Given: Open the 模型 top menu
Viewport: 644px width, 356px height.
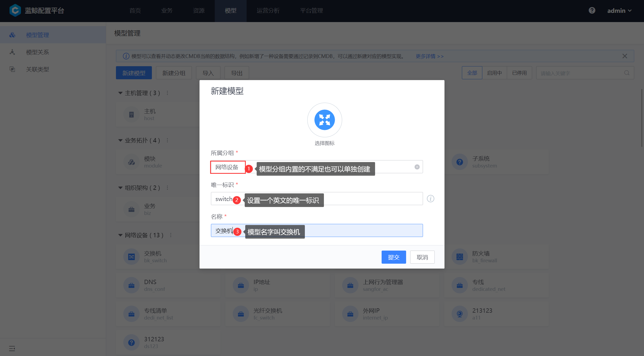Looking at the screenshot, I should [231, 11].
